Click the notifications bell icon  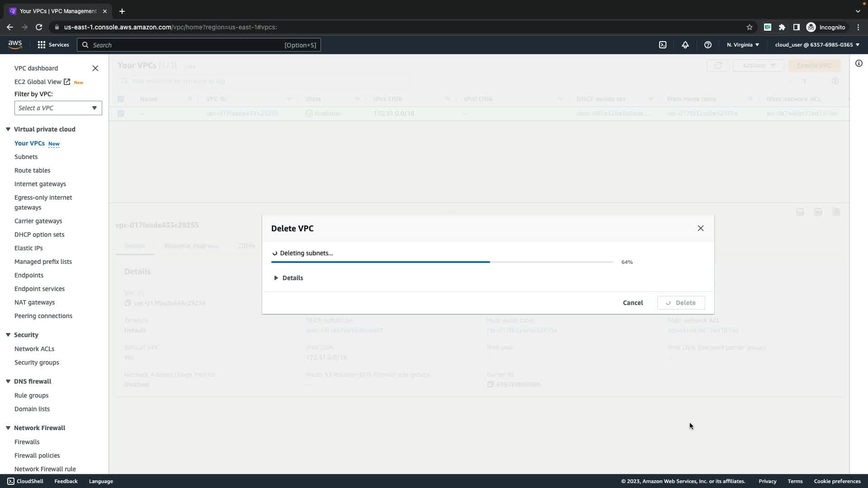[685, 45]
